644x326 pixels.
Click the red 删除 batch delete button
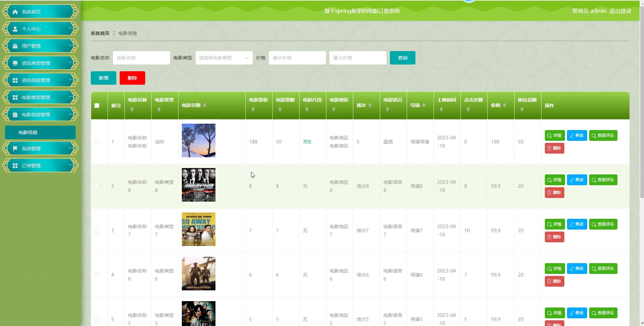(132, 78)
